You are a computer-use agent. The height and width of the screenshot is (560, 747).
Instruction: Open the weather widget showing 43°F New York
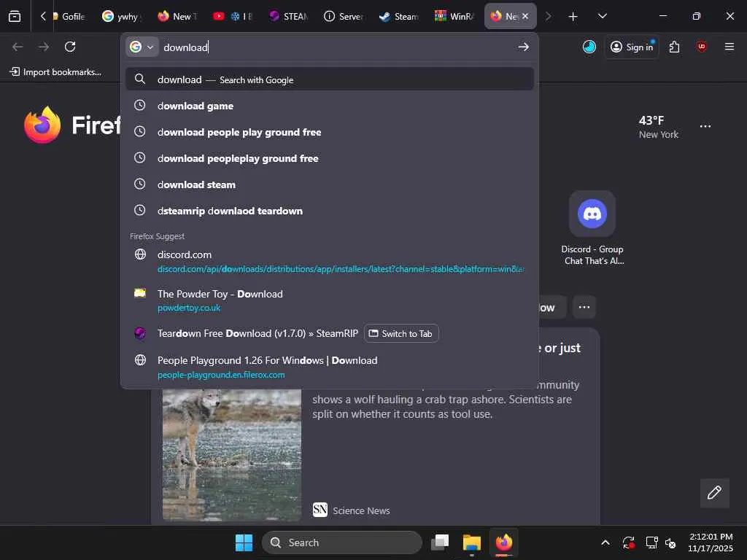[x=659, y=127]
